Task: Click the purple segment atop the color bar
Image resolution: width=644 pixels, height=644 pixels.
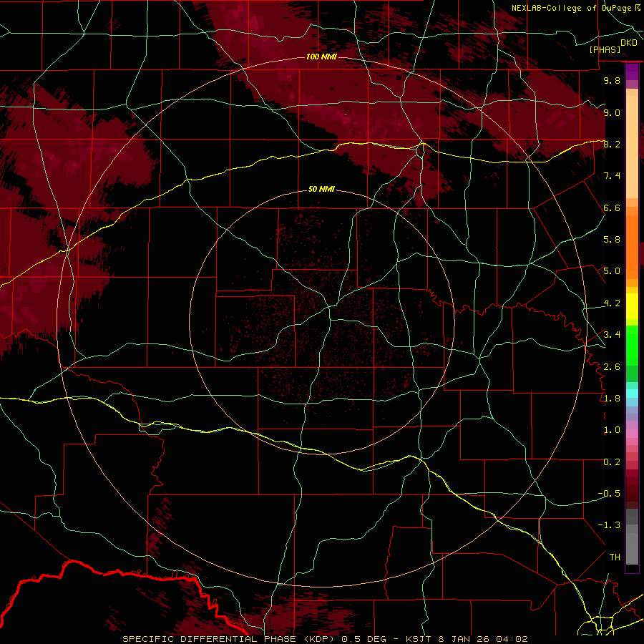Action: [x=632, y=72]
